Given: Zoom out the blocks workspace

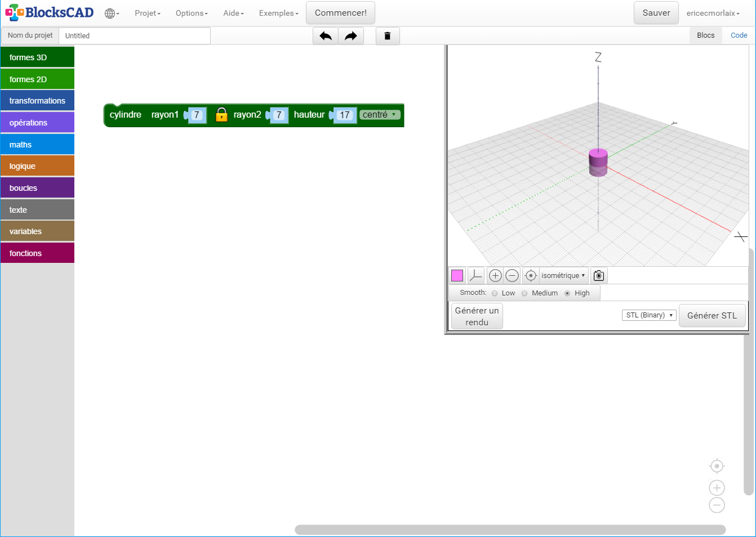Looking at the screenshot, I should coord(717,505).
